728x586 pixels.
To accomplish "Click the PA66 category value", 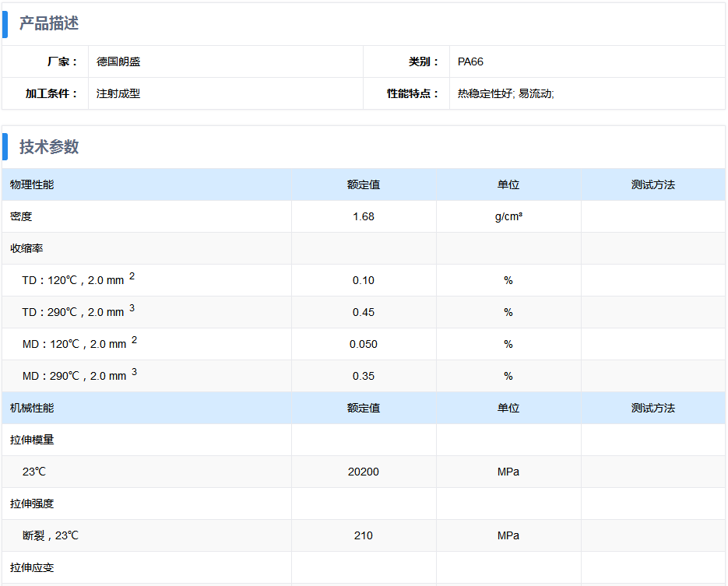I will 470,61.
